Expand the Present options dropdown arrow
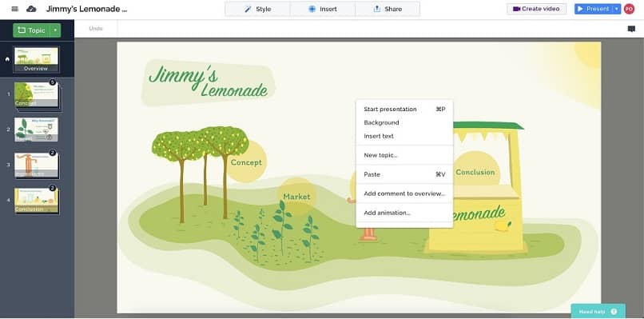 tap(617, 9)
